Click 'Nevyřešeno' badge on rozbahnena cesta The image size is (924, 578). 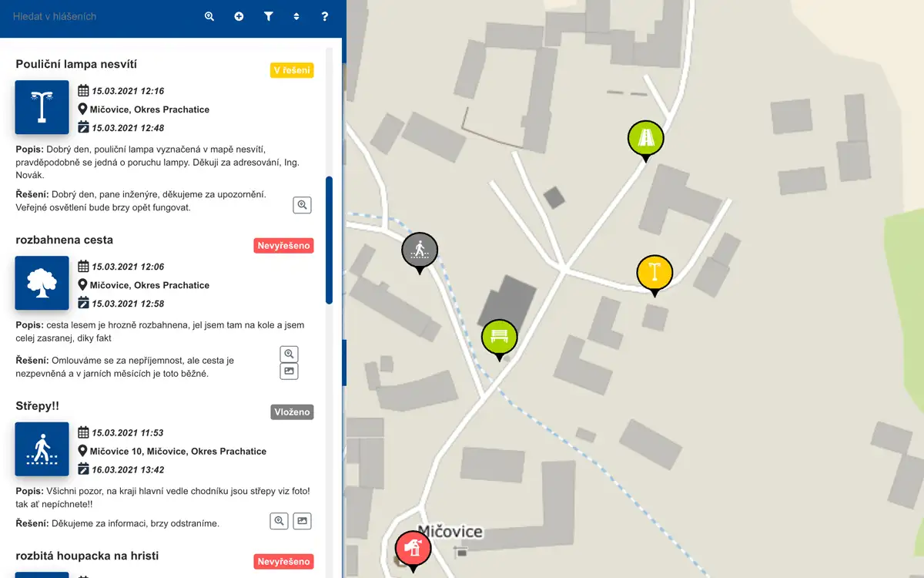pos(284,246)
